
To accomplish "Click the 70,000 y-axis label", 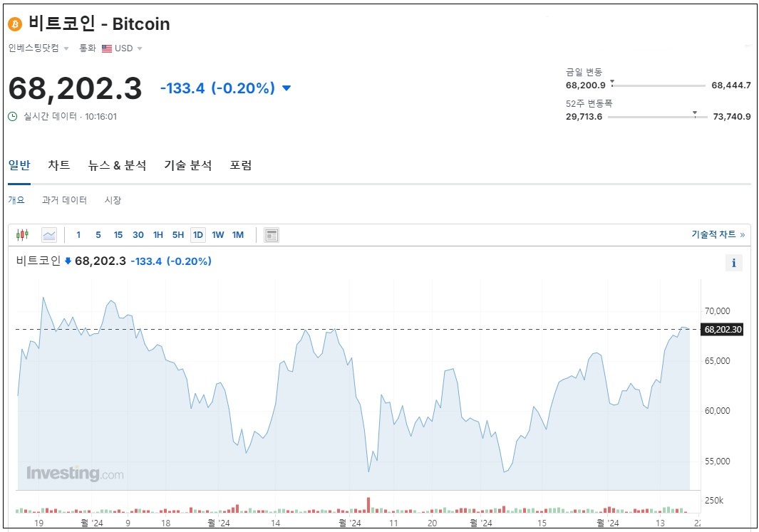I will point(718,311).
